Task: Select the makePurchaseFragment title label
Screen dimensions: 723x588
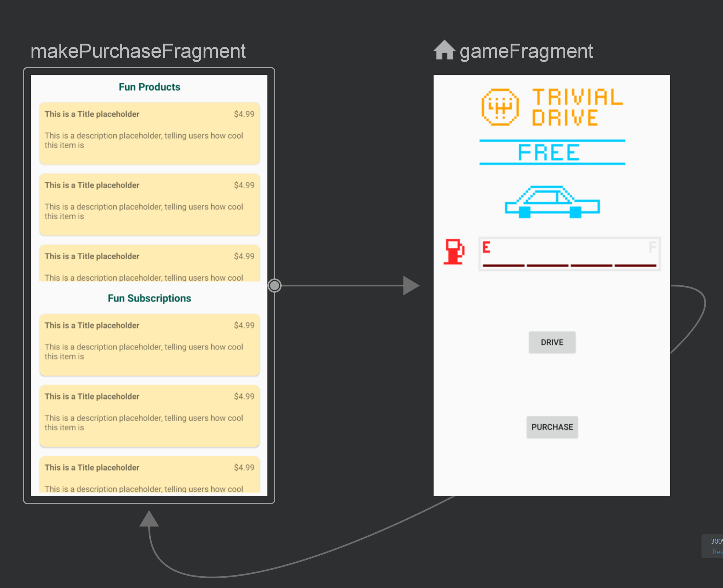Action: (x=138, y=51)
